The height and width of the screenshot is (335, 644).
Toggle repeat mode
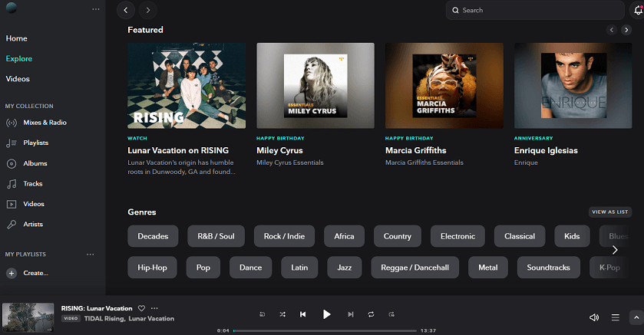coord(371,314)
